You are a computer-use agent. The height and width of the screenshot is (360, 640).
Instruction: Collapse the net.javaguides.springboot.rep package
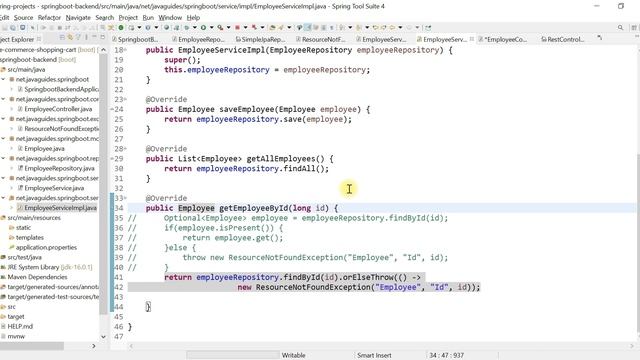(x=3, y=158)
